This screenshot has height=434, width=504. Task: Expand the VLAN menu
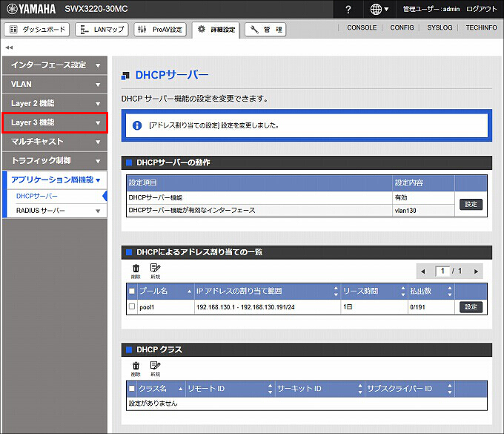55,85
